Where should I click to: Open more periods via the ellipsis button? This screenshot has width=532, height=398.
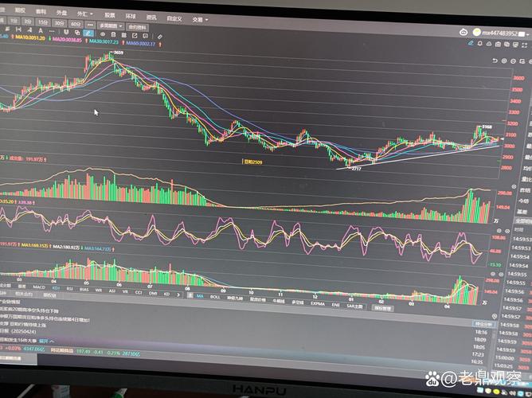(90, 25)
